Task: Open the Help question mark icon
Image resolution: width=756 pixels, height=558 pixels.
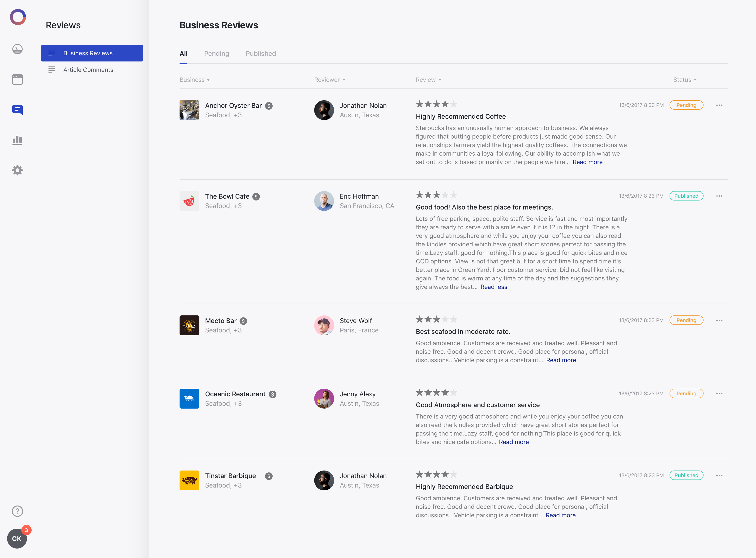Action: click(x=17, y=511)
